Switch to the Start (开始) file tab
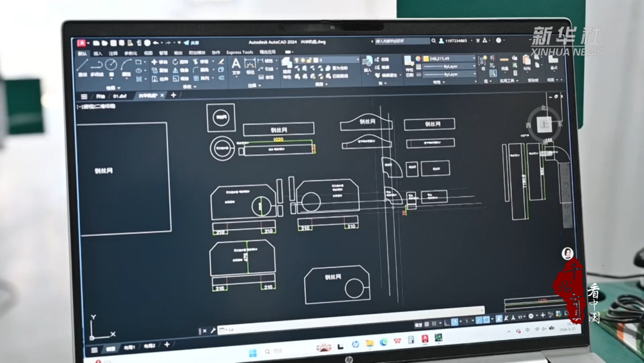Screen dimensions: 644x363 click(x=100, y=97)
